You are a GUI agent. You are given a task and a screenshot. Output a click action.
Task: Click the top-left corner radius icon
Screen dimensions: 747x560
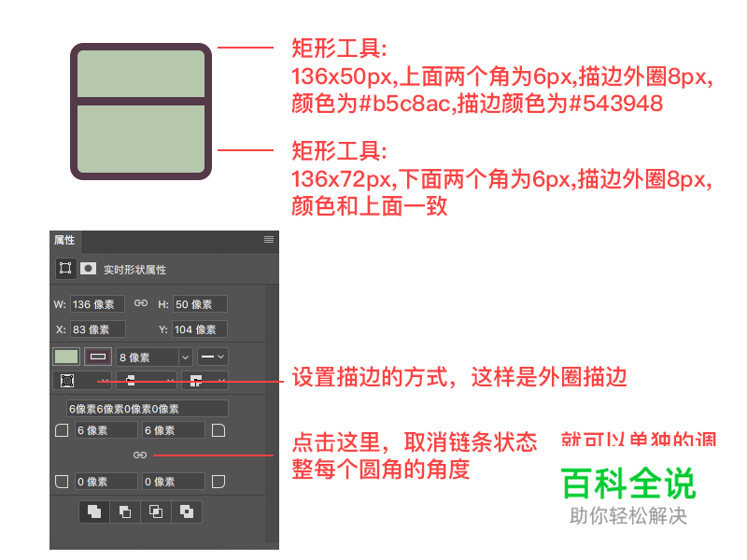(x=63, y=430)
